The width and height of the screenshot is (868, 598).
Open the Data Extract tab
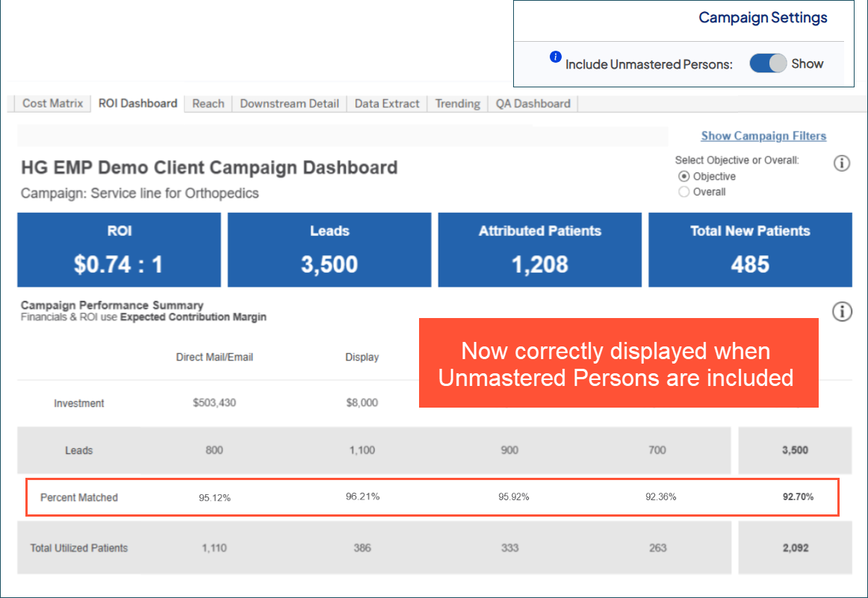[387, 104]
